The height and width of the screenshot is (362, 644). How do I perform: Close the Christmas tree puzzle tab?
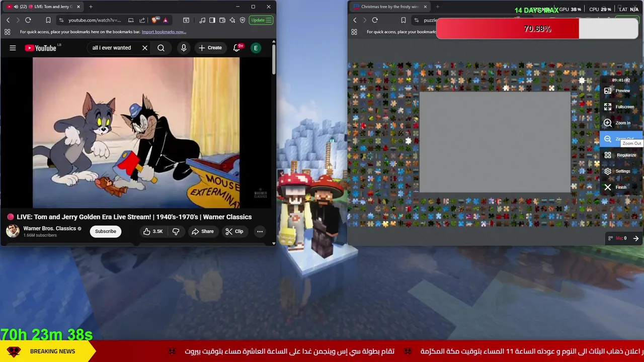click(425, 7)
